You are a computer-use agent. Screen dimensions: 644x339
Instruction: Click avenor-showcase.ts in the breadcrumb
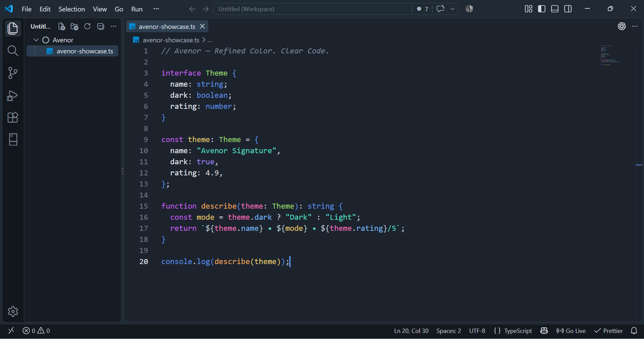click(x=171, y=40)
